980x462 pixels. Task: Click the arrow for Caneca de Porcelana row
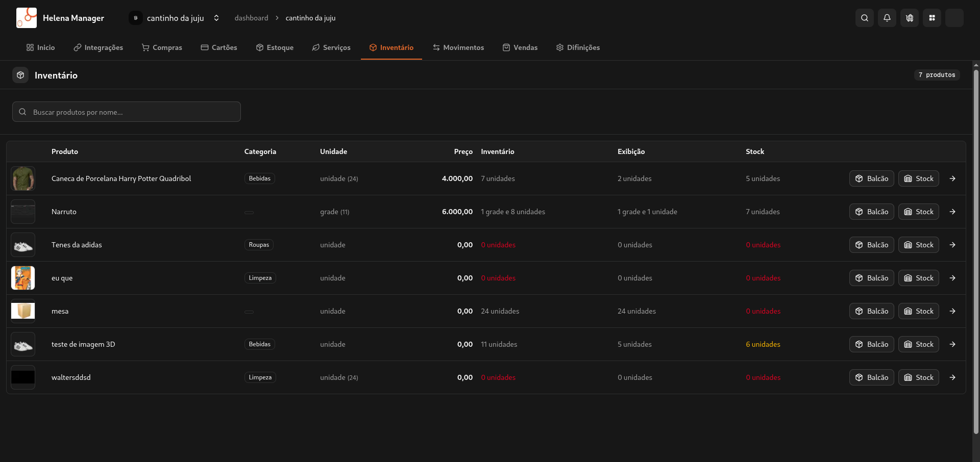click(x=952, y=178)
